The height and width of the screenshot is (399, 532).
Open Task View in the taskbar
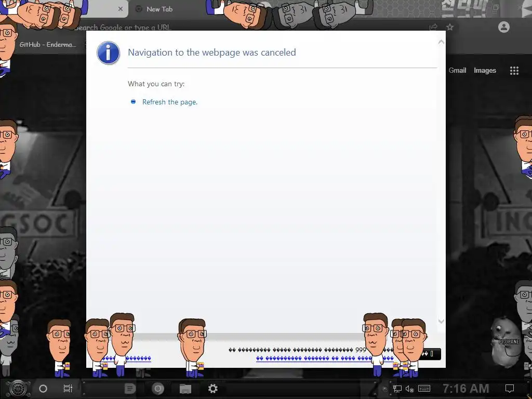pos(68,389)
